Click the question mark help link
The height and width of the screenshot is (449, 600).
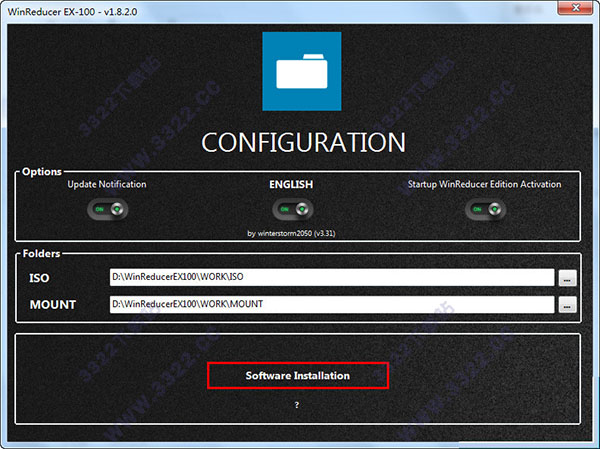click(297, 405)
